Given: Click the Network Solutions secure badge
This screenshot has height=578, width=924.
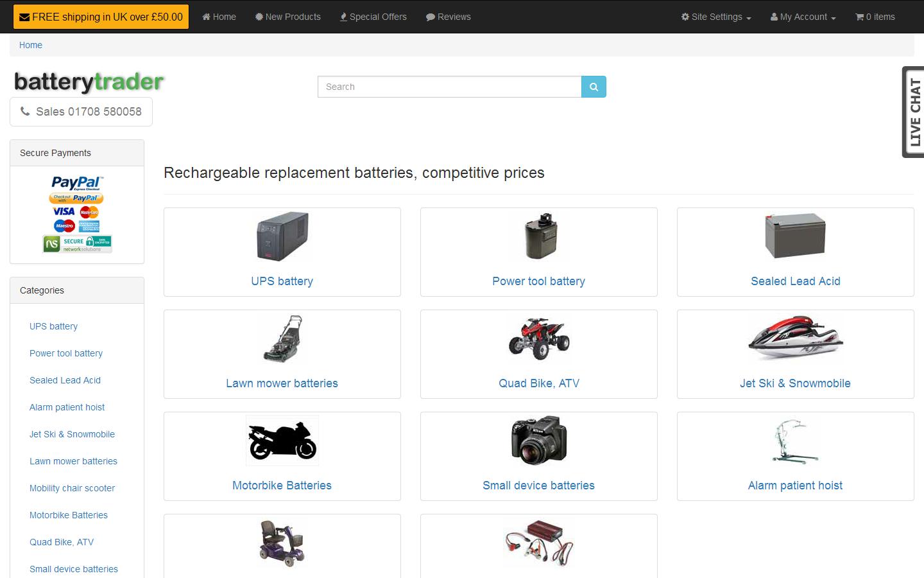Looking at the screenshot, I should pos(76,243).
